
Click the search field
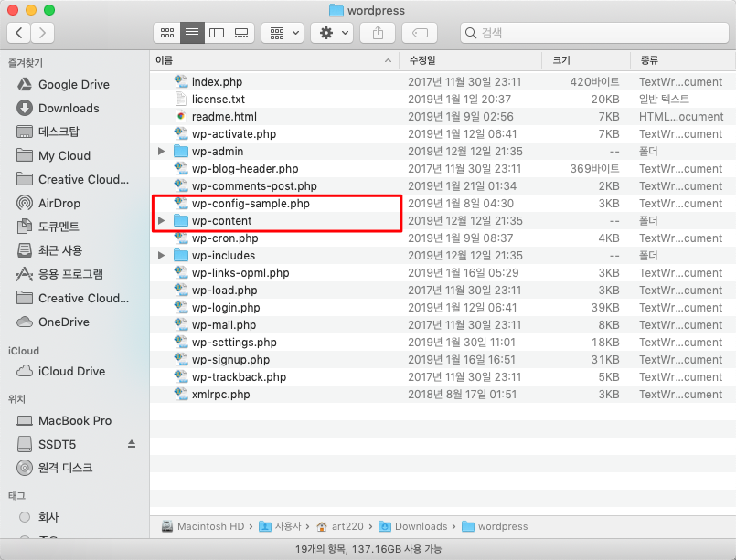click(594, 33)
